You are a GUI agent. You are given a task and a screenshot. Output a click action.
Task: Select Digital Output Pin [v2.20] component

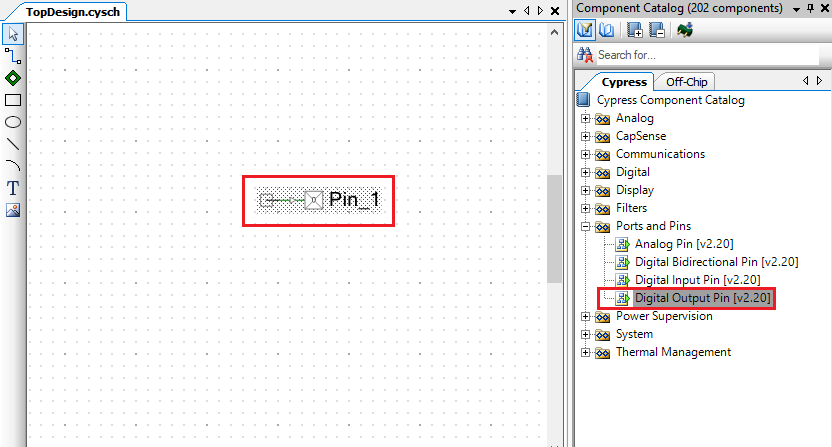coord(703,298)
